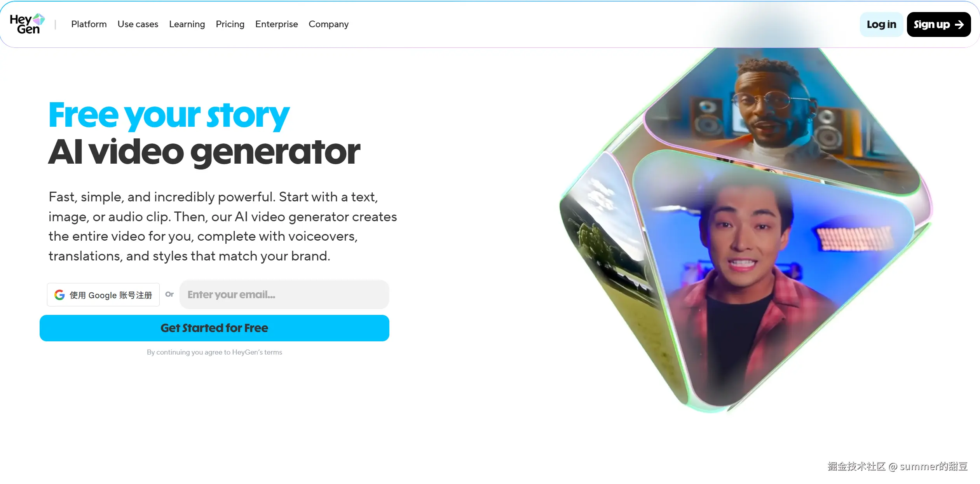Click the Google G icon

click(59, 295)
